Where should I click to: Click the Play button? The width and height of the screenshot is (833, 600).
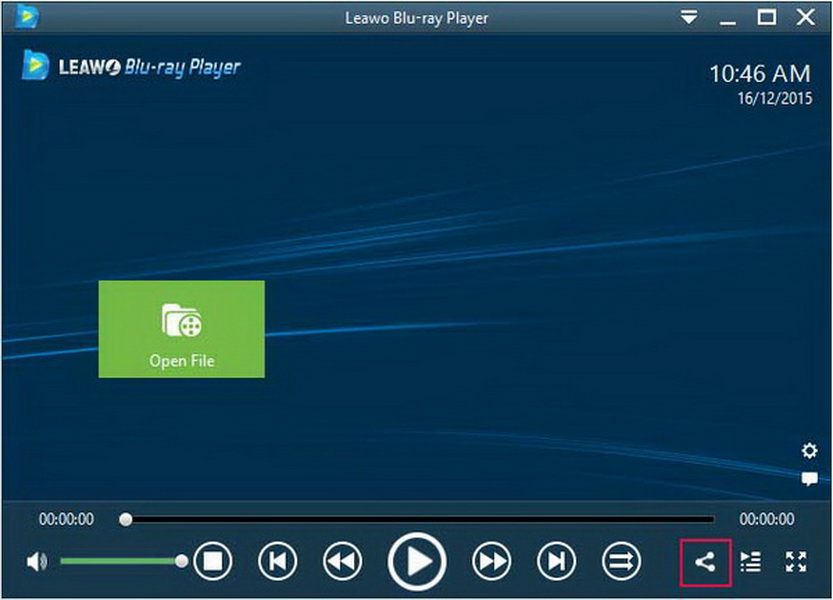[416, 562]
